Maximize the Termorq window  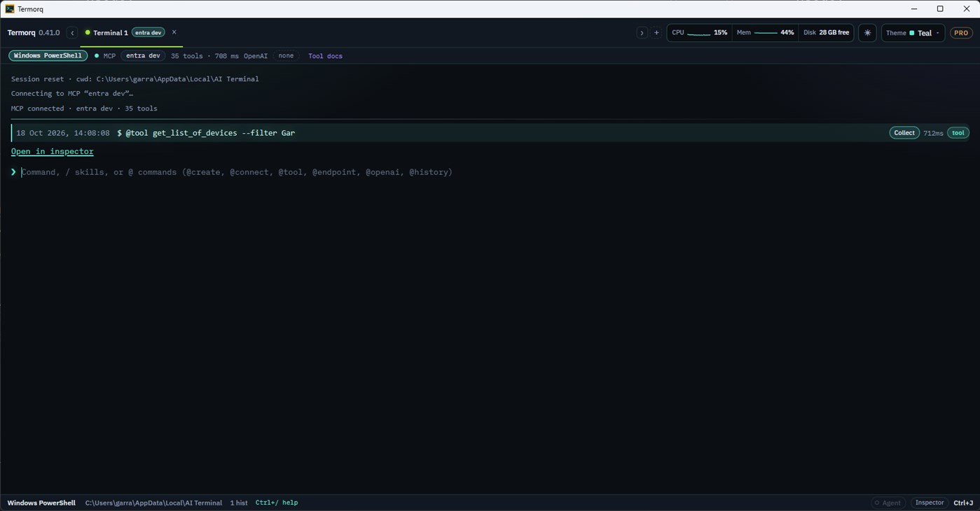click(940, 9)
